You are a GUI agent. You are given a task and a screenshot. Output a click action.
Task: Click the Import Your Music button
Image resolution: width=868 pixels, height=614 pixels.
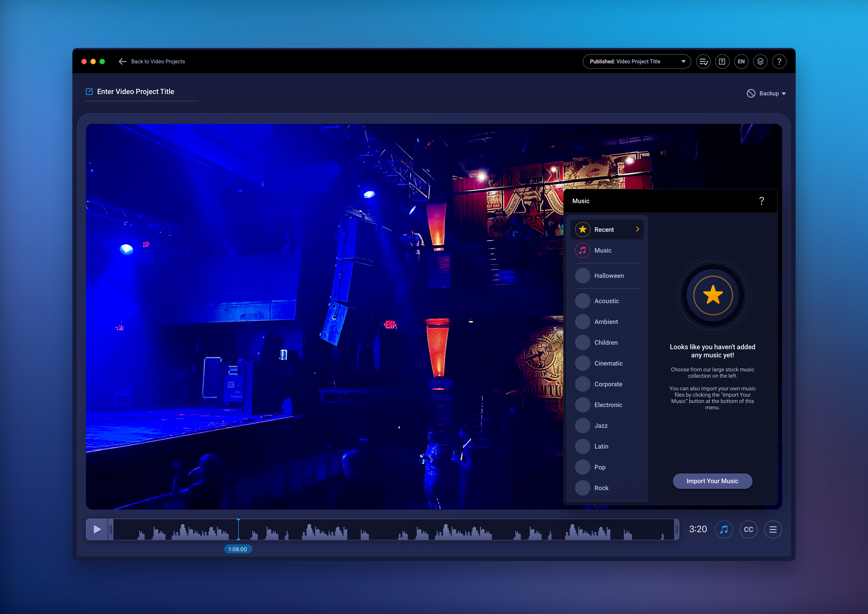coord(712,481)
